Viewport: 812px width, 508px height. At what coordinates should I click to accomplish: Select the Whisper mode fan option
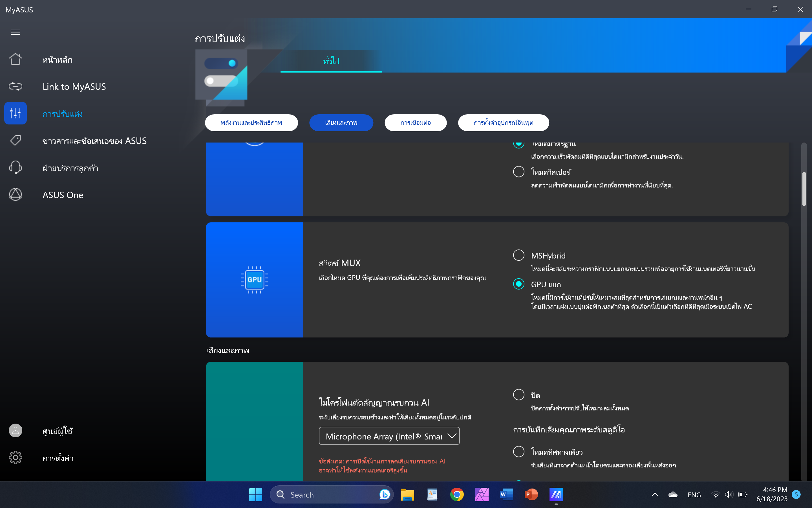coord(518,172)
